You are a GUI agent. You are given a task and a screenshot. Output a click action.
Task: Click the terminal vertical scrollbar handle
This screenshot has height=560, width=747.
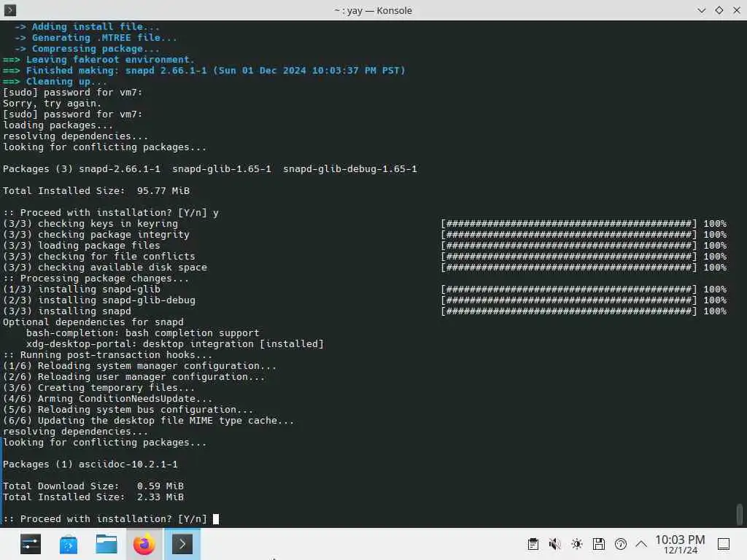740,514
